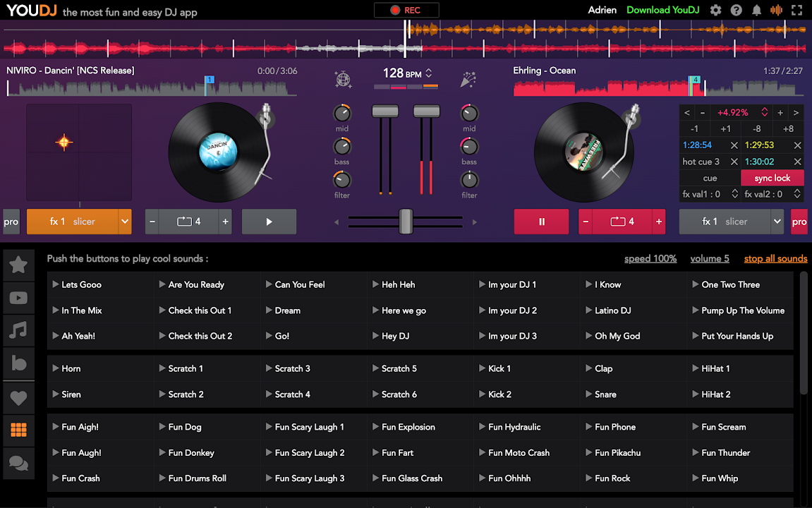The image size is (812, 508).
Task: Open the favorites star sidebar icon
Action: click(18, 265)
